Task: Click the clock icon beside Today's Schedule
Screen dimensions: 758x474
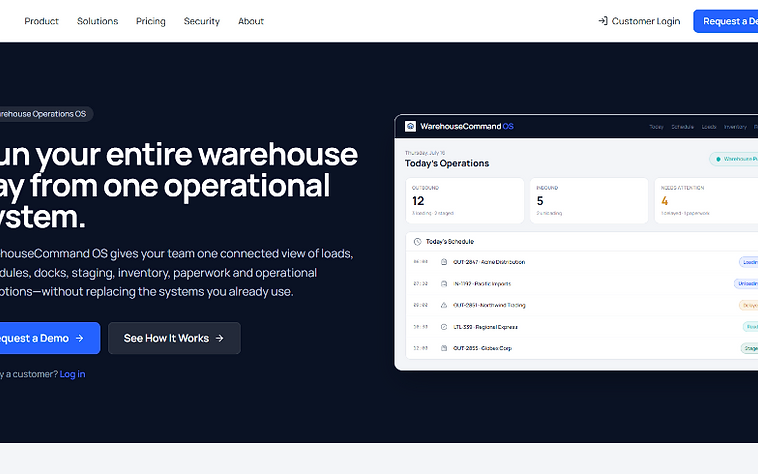Action: pos(418,242)
